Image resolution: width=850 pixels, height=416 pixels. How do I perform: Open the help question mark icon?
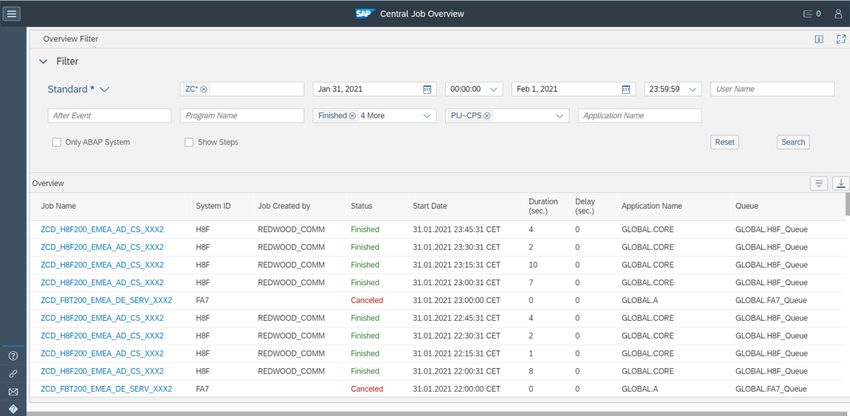pos(13,356)
